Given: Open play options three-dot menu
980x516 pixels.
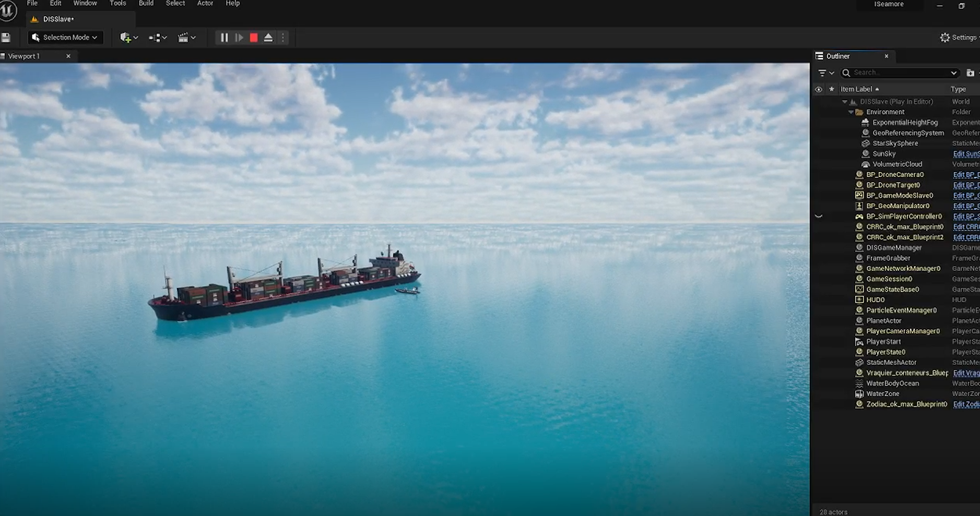Looking at the screenshot, I should tap(283, 38).
